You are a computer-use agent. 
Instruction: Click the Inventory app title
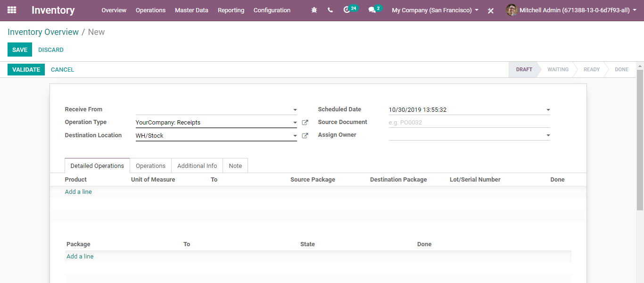(53, 10)
